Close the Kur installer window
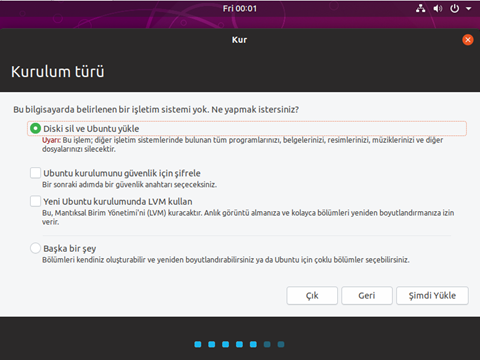The width and height of the screenshot is (480, 360). click(468, 40)
